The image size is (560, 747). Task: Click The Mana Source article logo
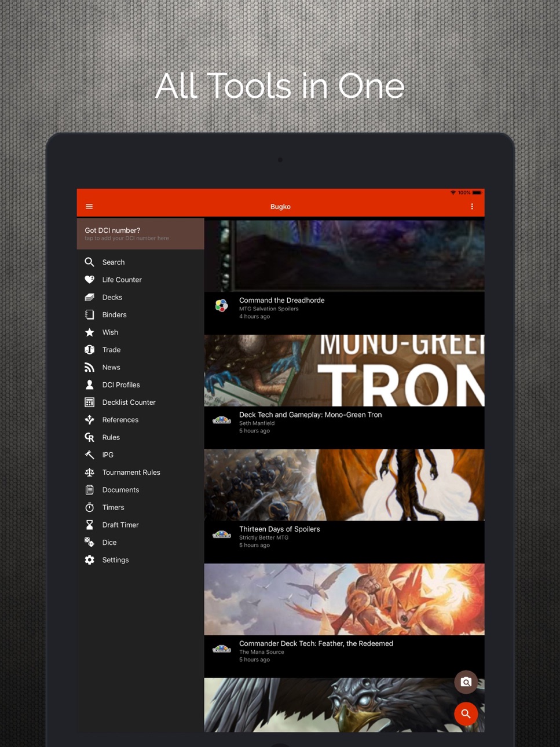coord(221,649)
